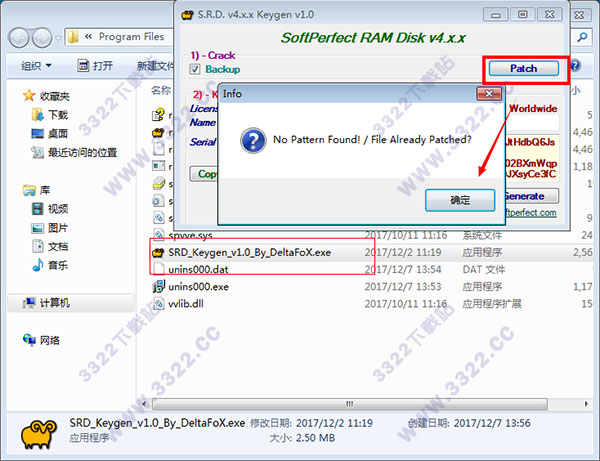
Task: Select the unins000.exe file
Action: [198, 287]
